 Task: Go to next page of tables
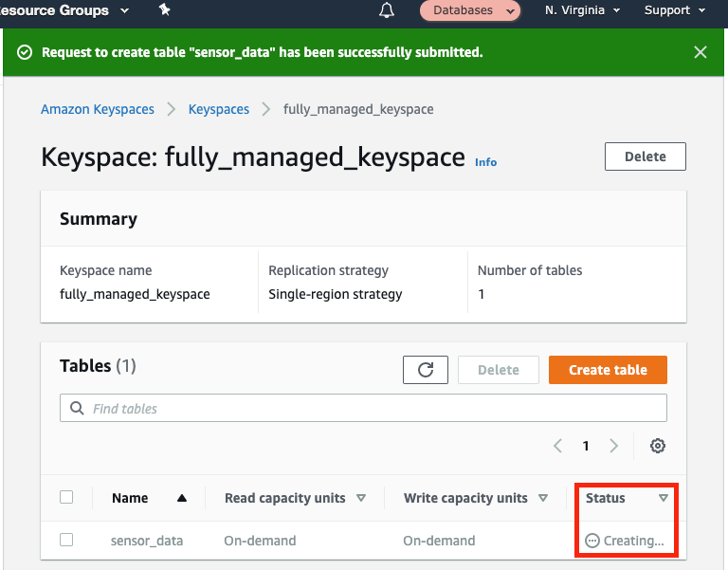(614, 446)
